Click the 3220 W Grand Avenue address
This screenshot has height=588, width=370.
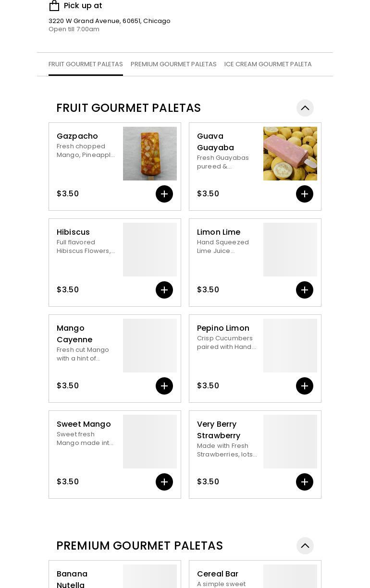click(110, 21)
